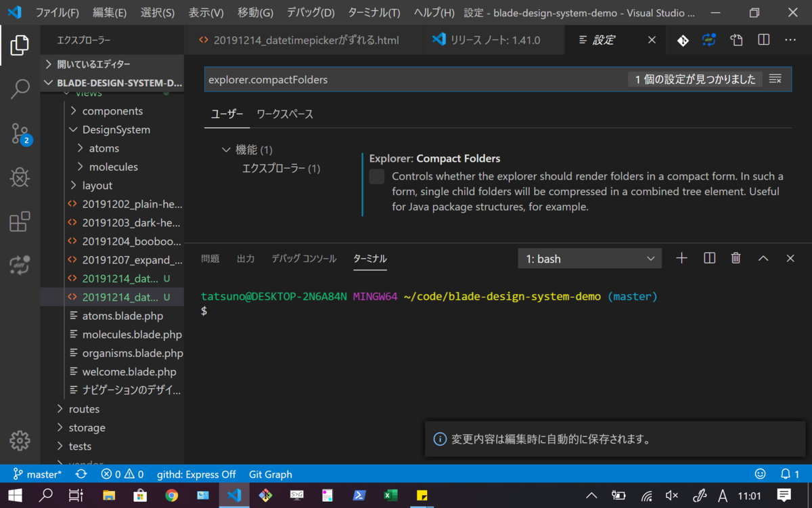The image size is (812, 508).
Task: Collapse the 機能 (1) settings group
Action: [x=247, y=150]
